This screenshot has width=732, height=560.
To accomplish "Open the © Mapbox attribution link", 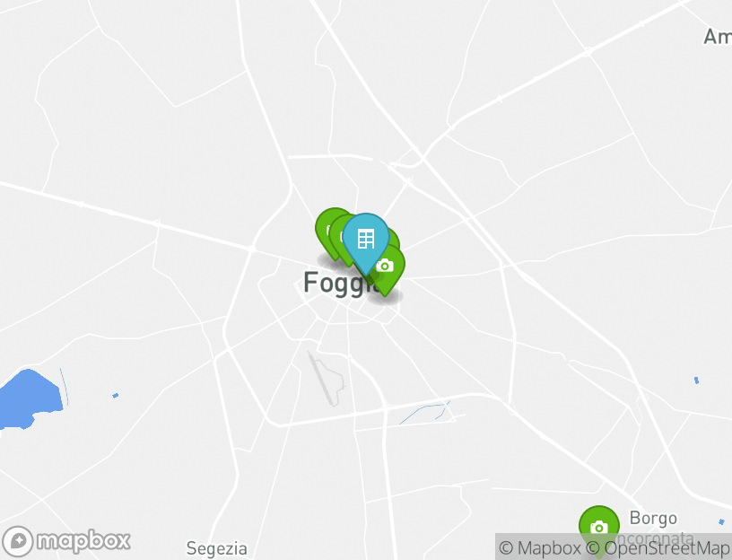I will point(540,547).
